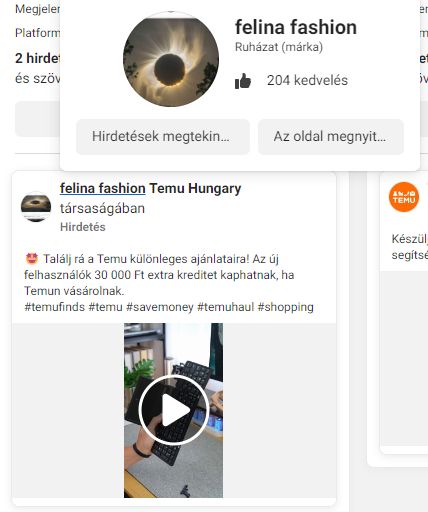This screenshot has width=428, height=512.
Task: Click the small felina fashion avatar in the ad
Action: [36, 207]
